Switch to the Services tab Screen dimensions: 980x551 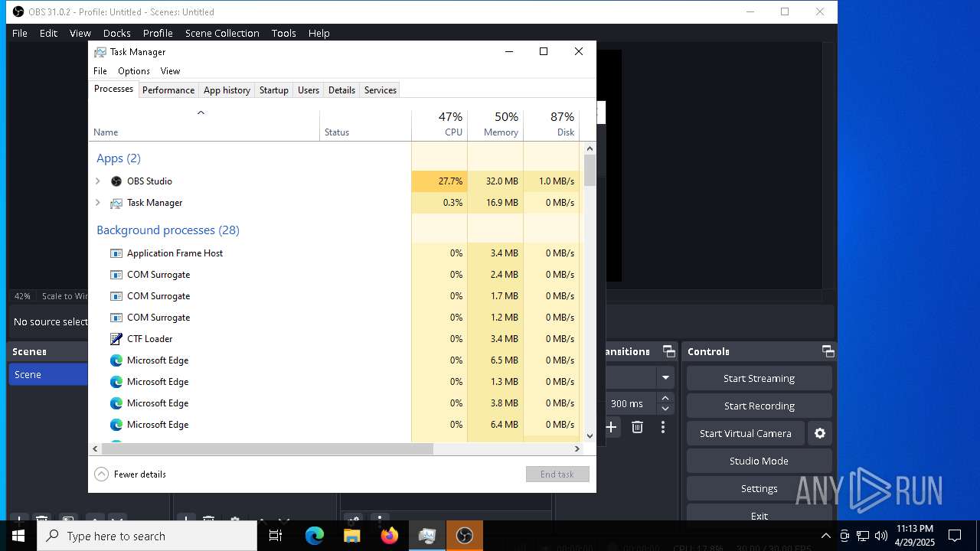[x=381, y=90]
